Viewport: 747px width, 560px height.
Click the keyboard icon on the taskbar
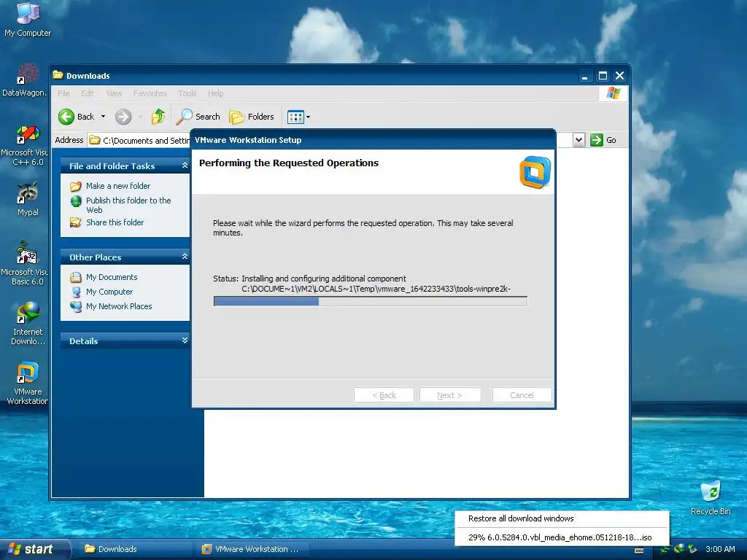[x=639, y=551]
